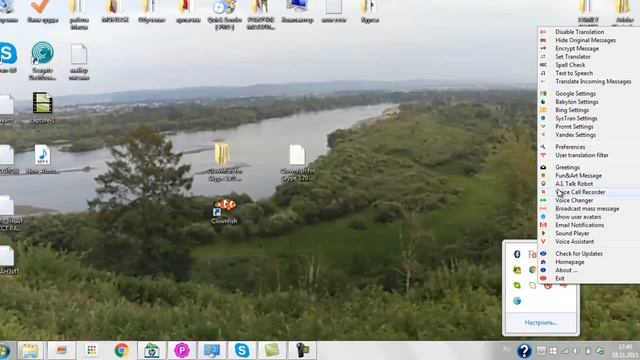Choose Broadcast mass message
The width and height of the screenshot is (640, 360).
pos(587,209)
